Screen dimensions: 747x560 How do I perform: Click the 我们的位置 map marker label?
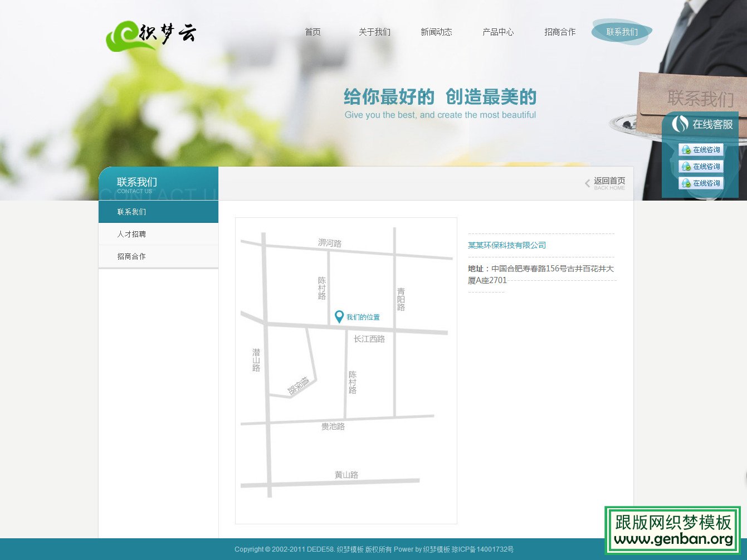coord(363,316)
